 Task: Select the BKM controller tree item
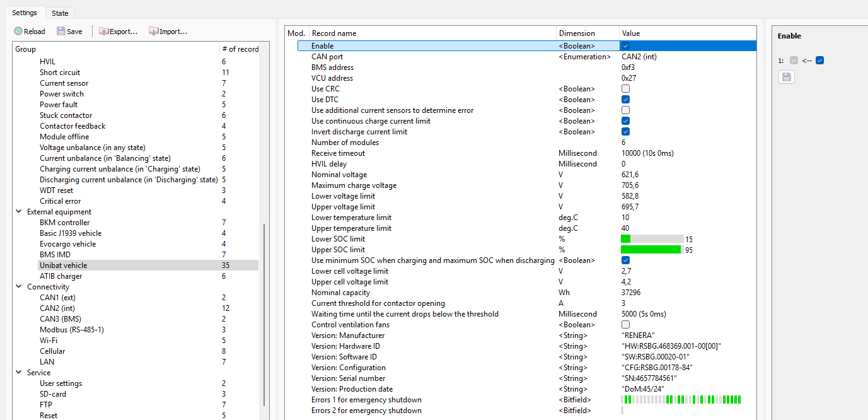64,223
